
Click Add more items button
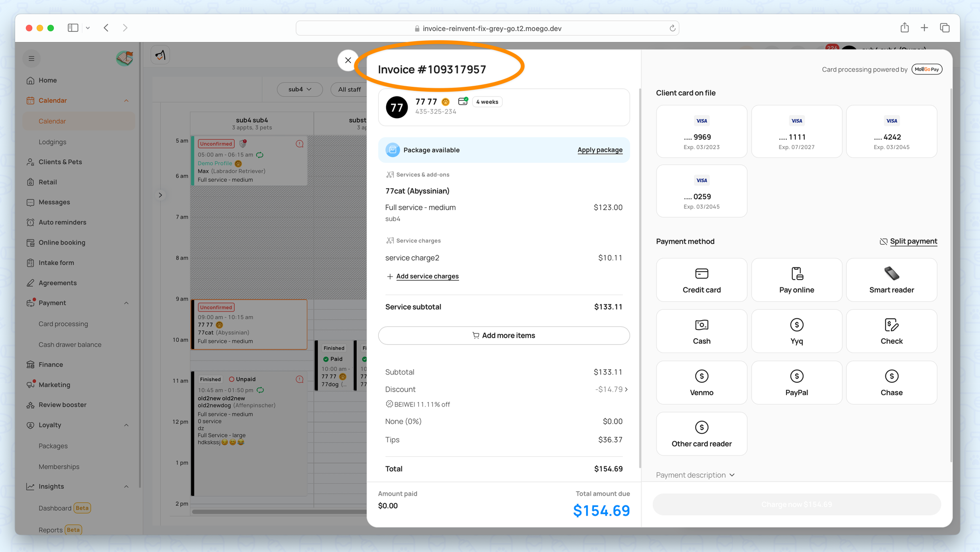point(504,335)
